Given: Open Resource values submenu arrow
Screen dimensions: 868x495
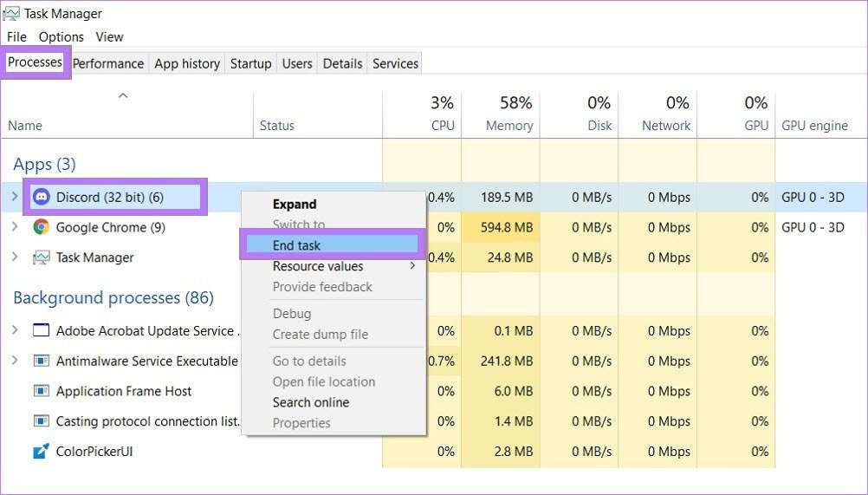Looking at the screenshot, I should tap(412, 266).
